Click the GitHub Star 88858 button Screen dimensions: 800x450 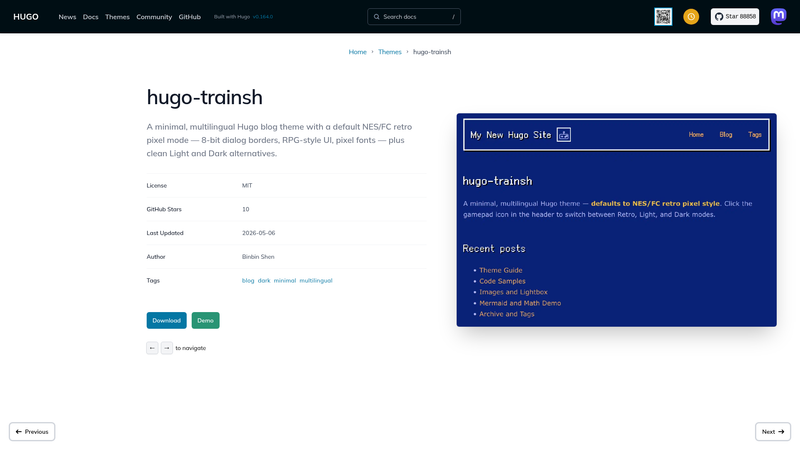735,17
